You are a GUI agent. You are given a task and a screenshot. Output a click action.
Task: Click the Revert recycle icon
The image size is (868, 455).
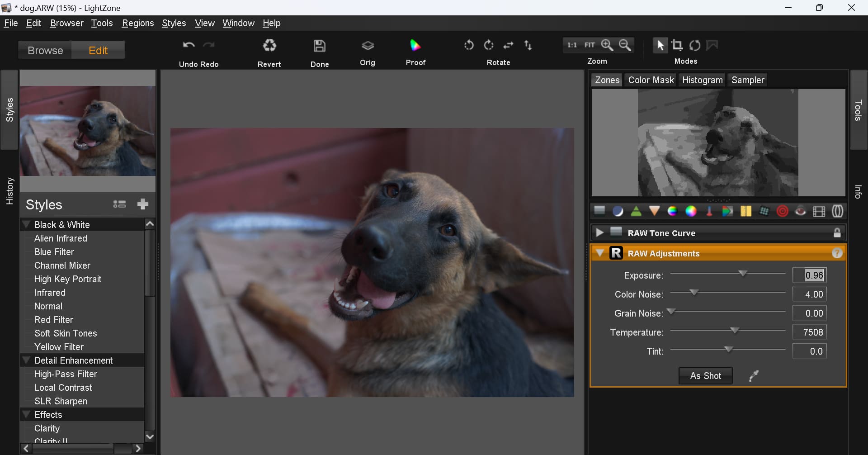tap(269, 46)
